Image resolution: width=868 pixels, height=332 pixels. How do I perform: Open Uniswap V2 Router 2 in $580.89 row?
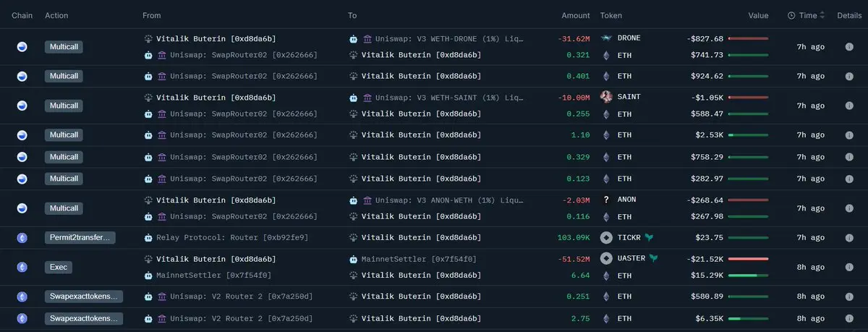click(x=241, y=297)
